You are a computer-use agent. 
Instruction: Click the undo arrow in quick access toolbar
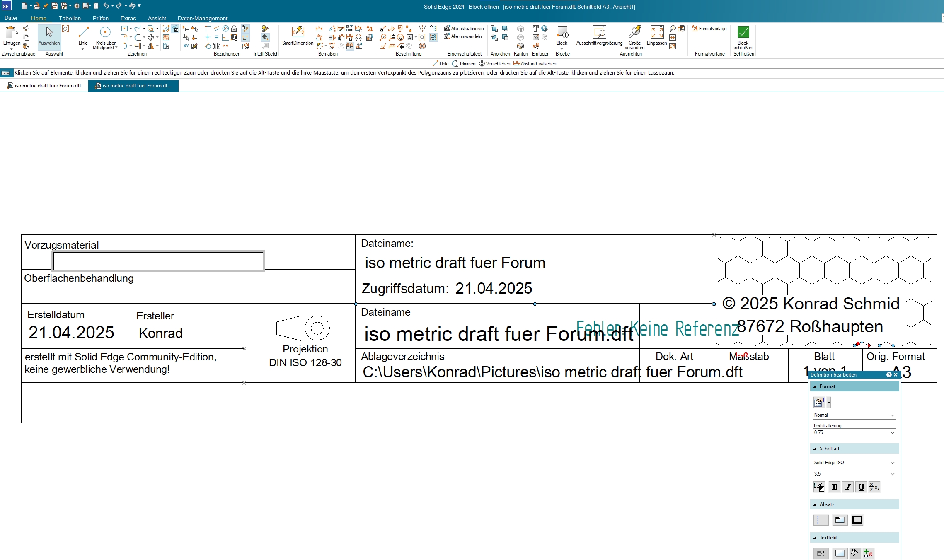click(x=106, y=6)
